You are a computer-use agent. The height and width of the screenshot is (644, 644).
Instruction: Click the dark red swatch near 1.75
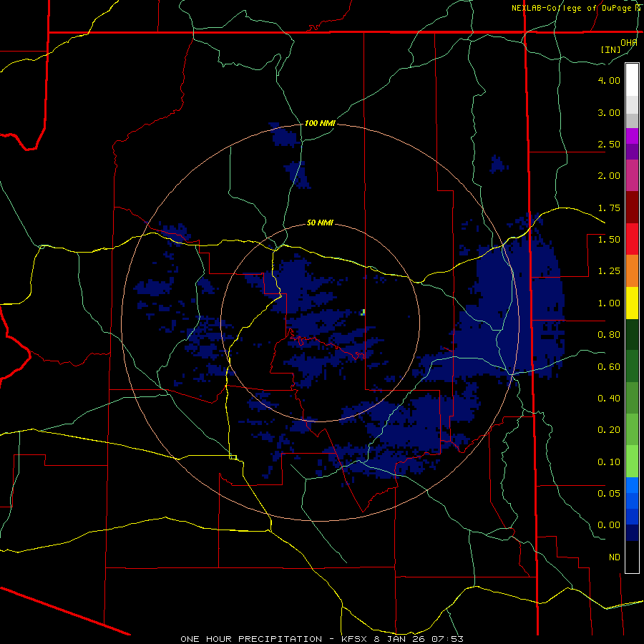coord(632,208)
